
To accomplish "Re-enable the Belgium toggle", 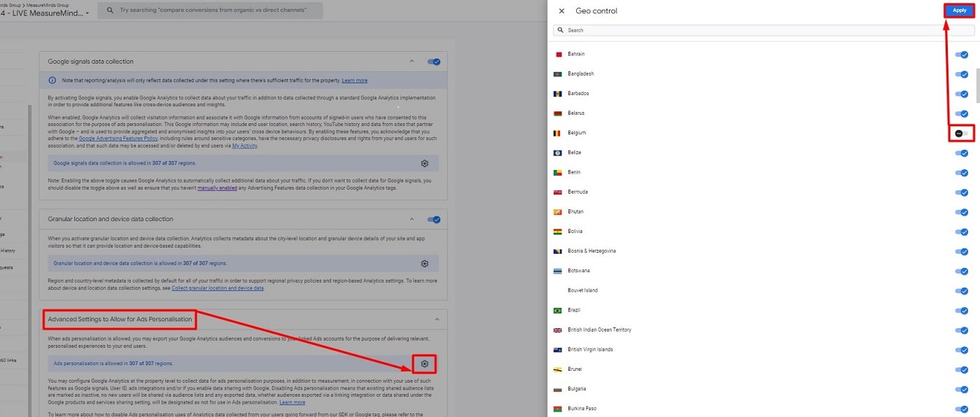I will (960, 132).
